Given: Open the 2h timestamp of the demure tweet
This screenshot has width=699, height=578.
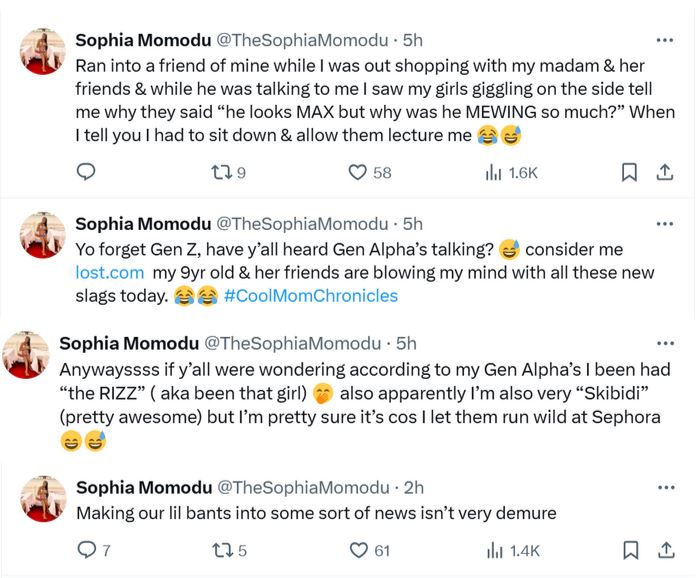Looking at the screenshot, I should [413, 487].
